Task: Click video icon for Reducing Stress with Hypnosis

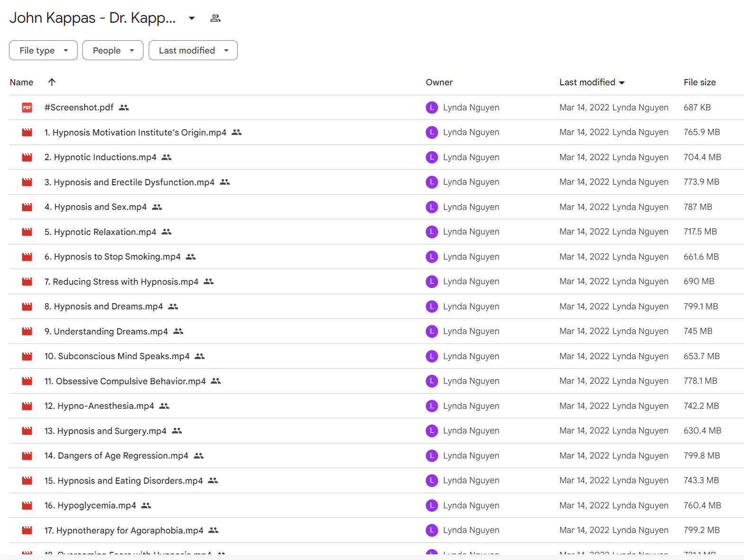Action: click(x=27, y=281)
